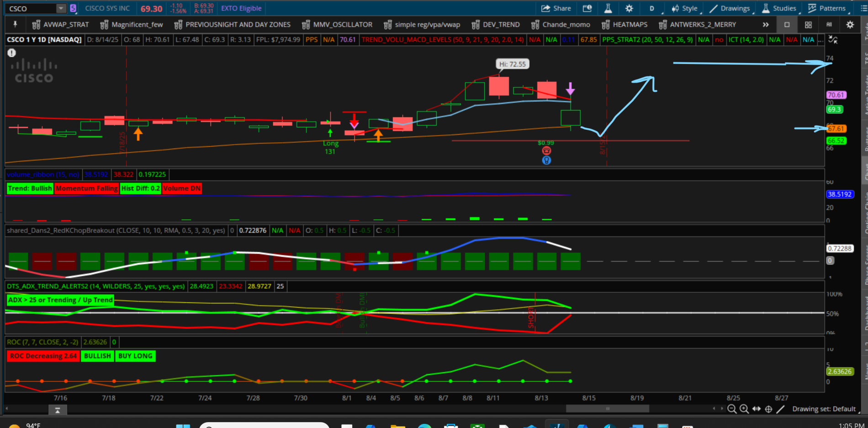Open the Drawings menu
The height and width of the screenshot is (428, 868).
pyautogui.click(x=730, y=8)
